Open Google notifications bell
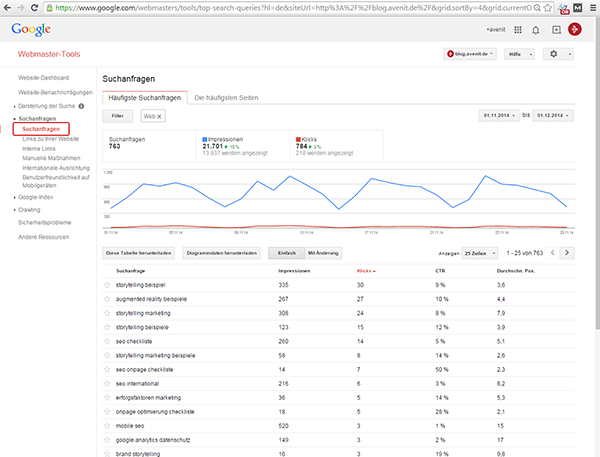This screenshot has width=600, height=457. pyautogui.click(x=536, y=30)
